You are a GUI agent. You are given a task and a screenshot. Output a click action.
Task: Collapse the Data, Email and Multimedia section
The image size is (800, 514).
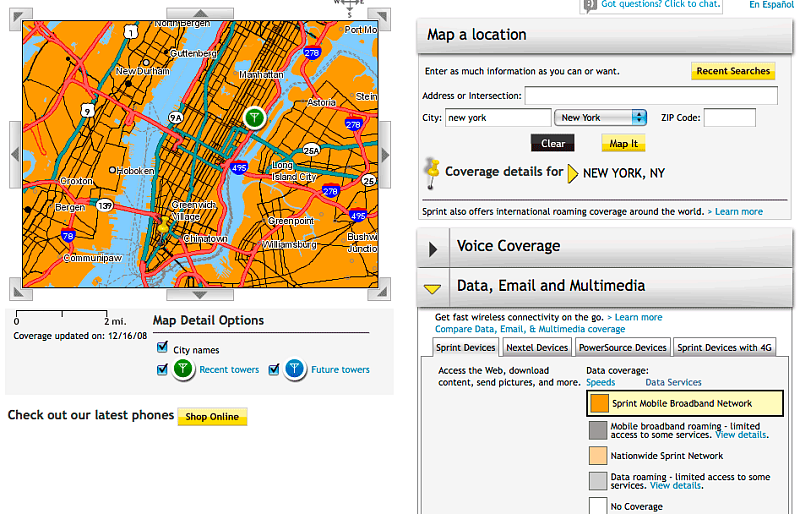(x=433, y=289)
